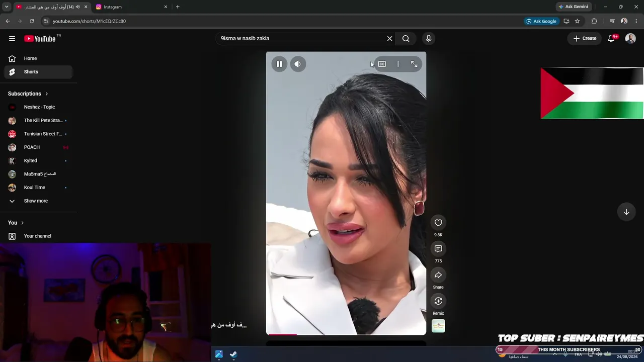Open the Short's three-dot more options

point(398,64)
